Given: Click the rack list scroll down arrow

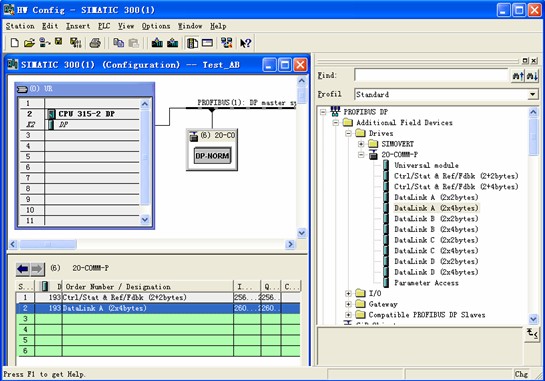Looking at the screenshot, I should [x=145, y=220].
